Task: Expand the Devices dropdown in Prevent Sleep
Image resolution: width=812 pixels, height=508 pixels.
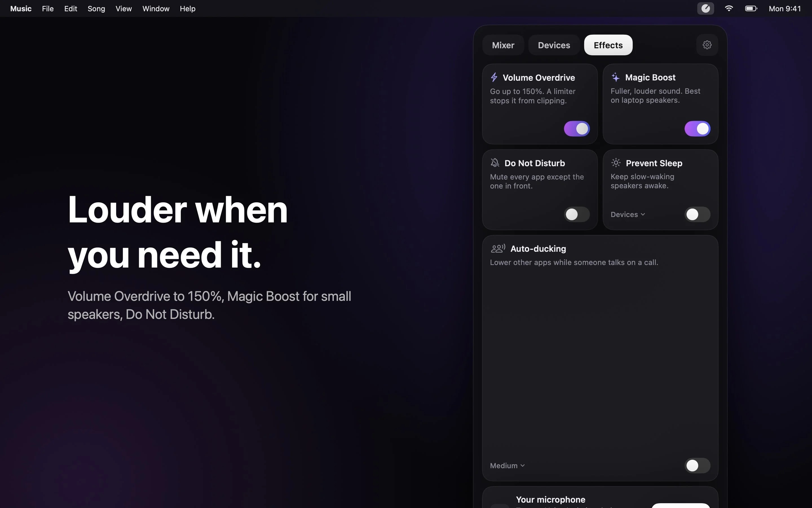Action: [x=628, y=214]
